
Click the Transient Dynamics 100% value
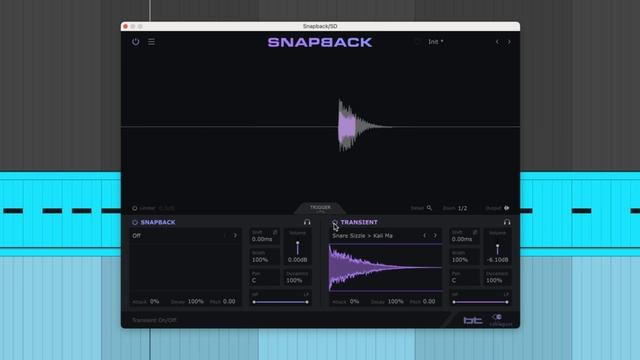(x=494, y=280)
